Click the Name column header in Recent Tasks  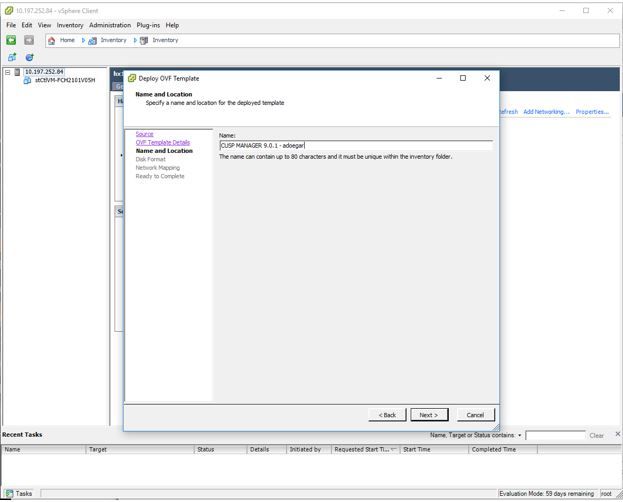coord(43,450)
